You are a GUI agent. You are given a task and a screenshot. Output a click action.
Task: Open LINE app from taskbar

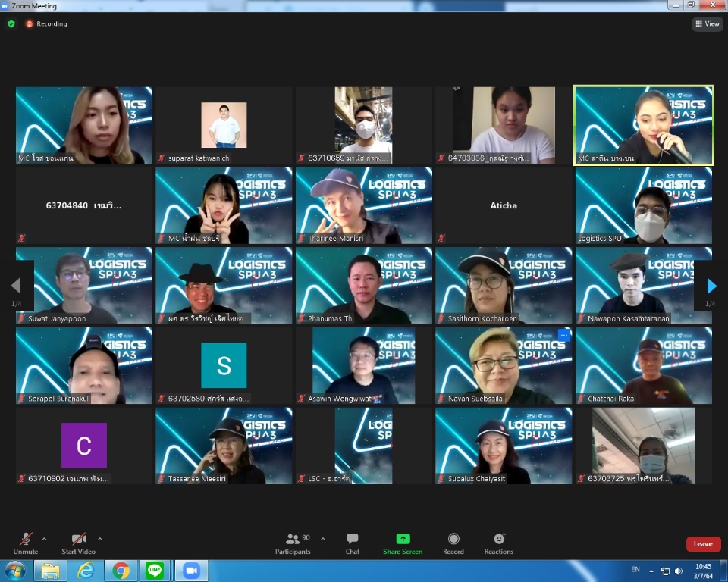tap(155, 571)
